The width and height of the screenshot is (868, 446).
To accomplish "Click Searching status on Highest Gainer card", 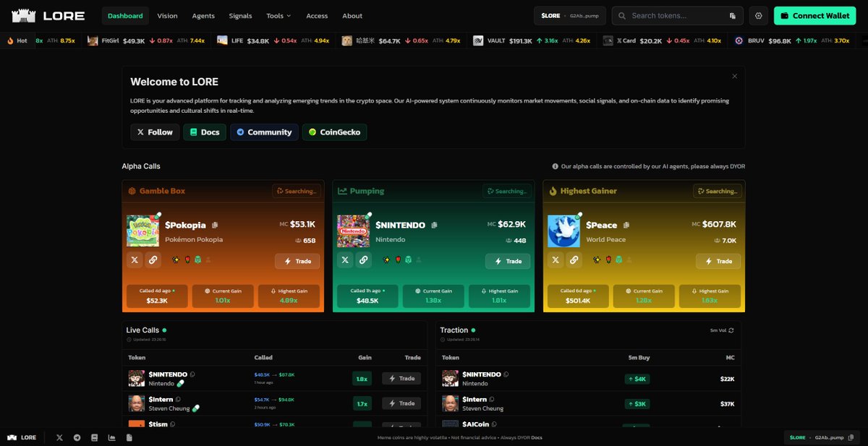I will [718, 191].
